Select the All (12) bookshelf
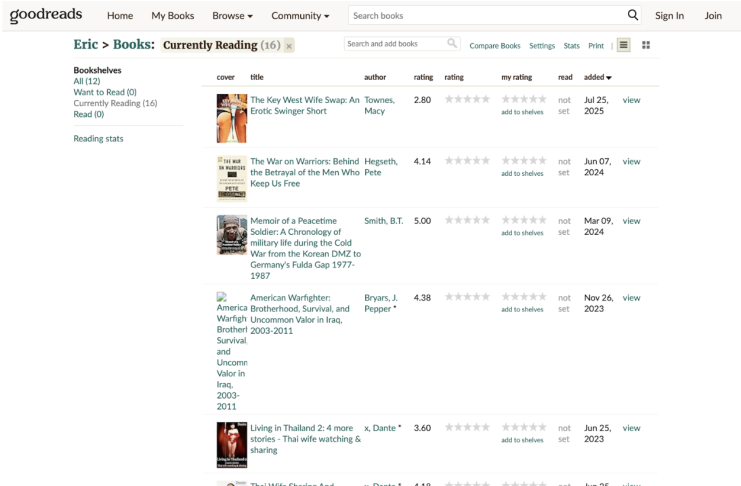The image size is (741, 486). point(87,81)
